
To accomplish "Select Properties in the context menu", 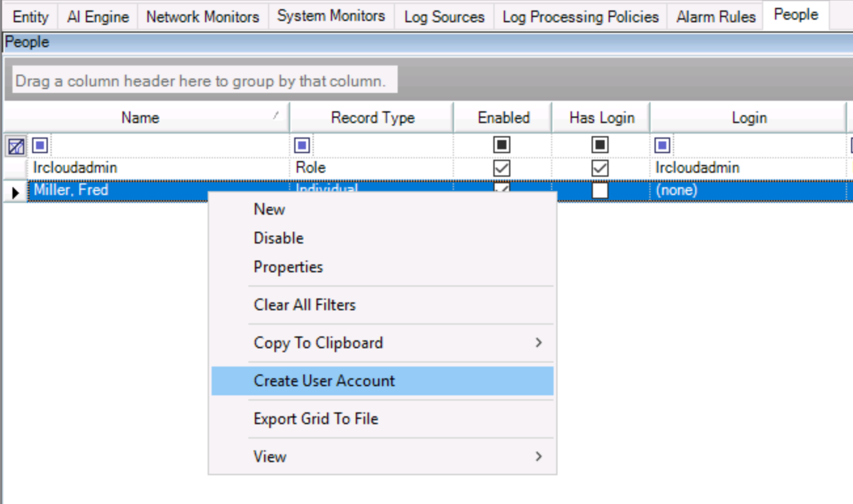I will tap(288, 267).
